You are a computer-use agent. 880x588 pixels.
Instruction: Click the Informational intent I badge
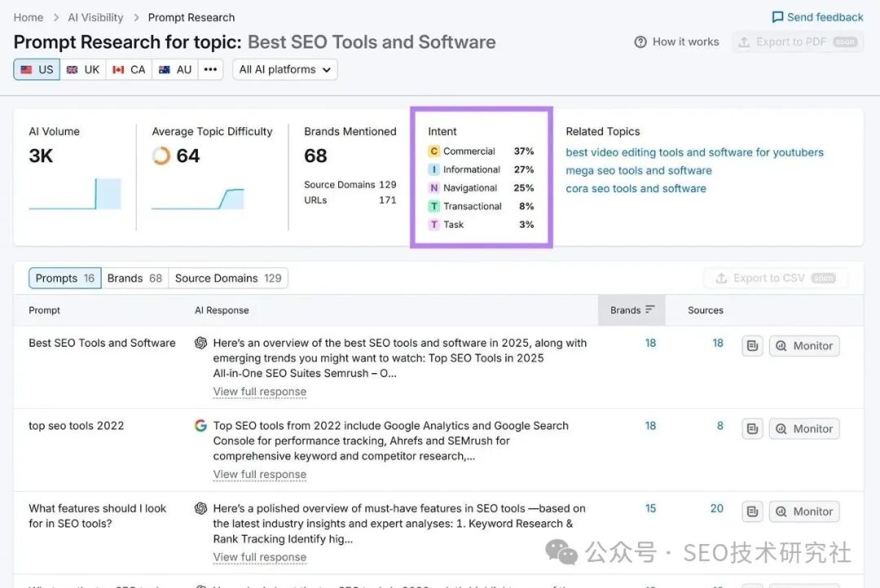[x=433, y=169]
